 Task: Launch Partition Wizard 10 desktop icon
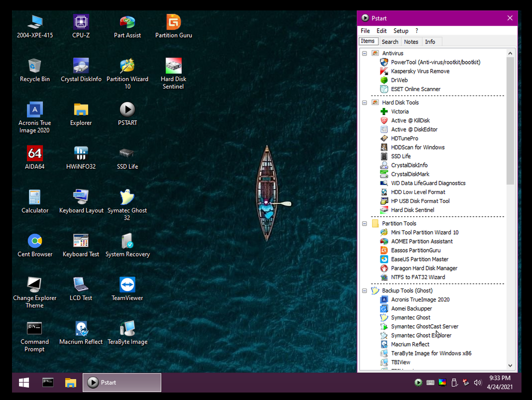[x=127, y=73]
